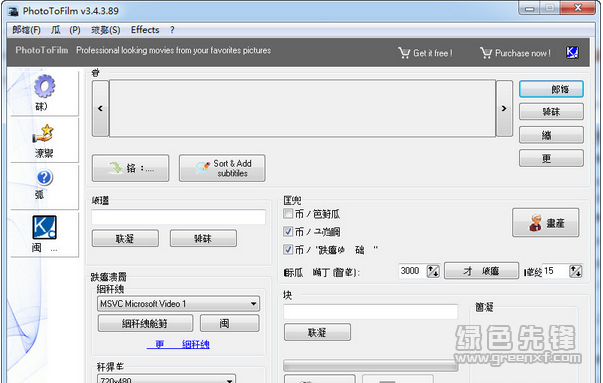Click the Get it free cart icon
Image resolution: width=603 pixels, height=383 pixels.
(x=404, y=53)
